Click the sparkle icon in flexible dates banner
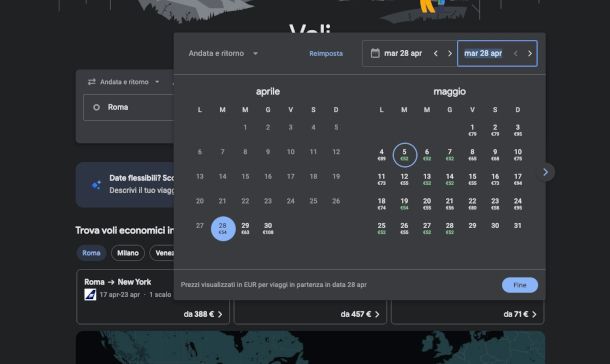Viewport: 610px width, 364px height. [x=96, y=185]
